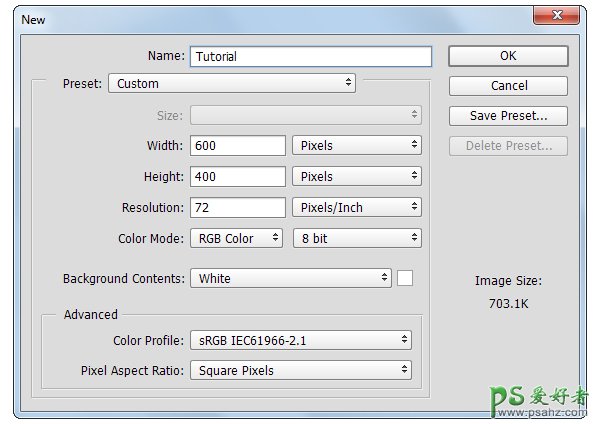Click the greyed-out Delete Preset button
Viewport: 600px width, 424px height.
(508, 147)
